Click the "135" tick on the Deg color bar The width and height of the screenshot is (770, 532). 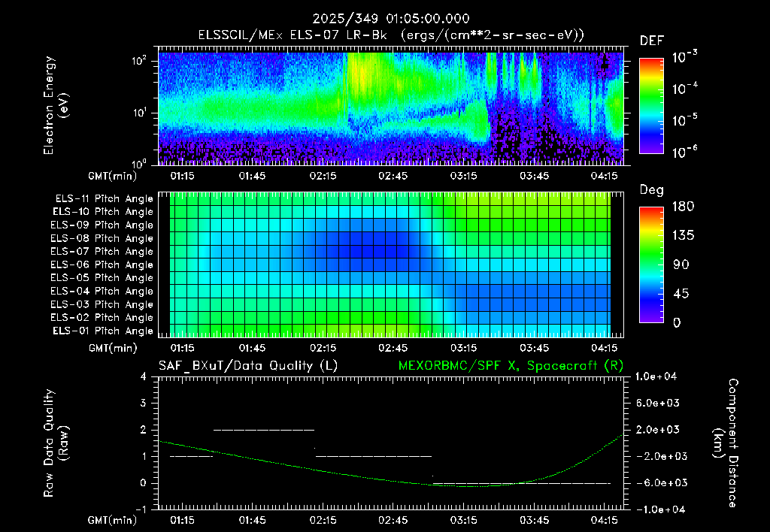click(683, 236)
